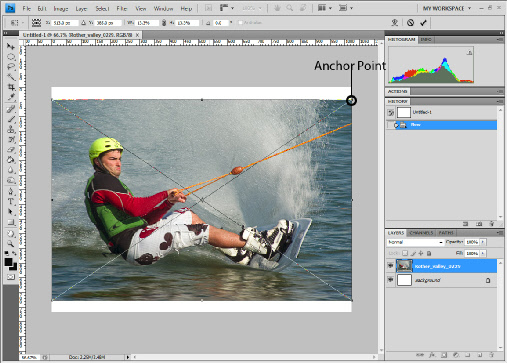Toggle lock image pixels
This screenshot has width=507, height=363.
pyautogui.click(x=413, y=253)
